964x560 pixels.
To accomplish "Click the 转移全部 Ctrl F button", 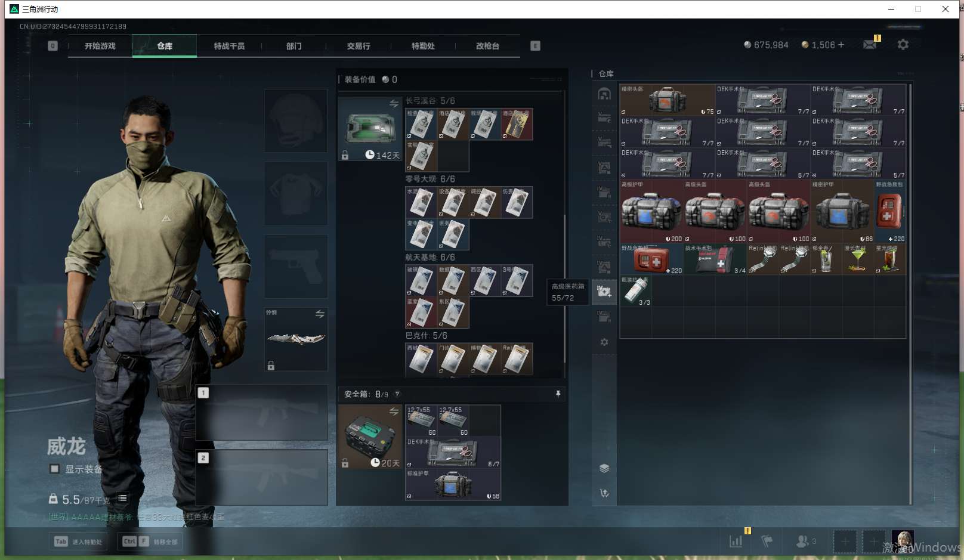I will pos(150,542).
